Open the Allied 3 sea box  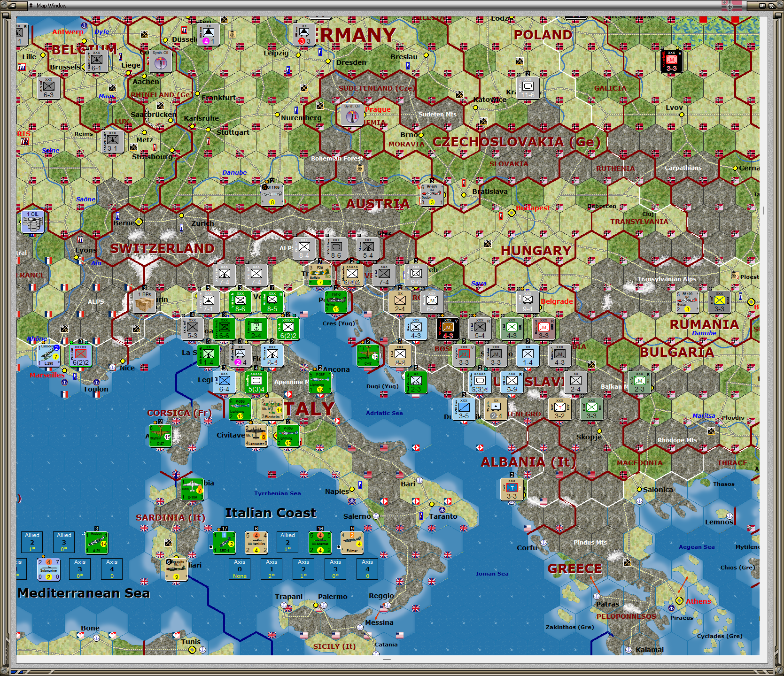64,542
